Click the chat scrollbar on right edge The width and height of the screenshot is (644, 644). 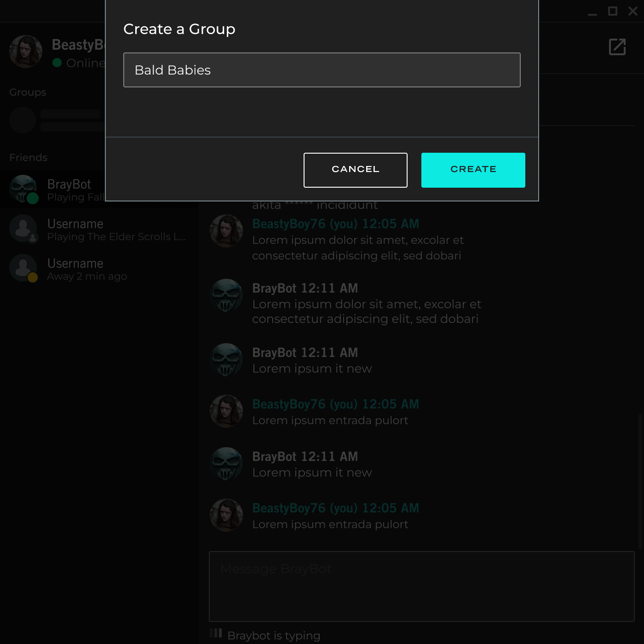point(639,481)
